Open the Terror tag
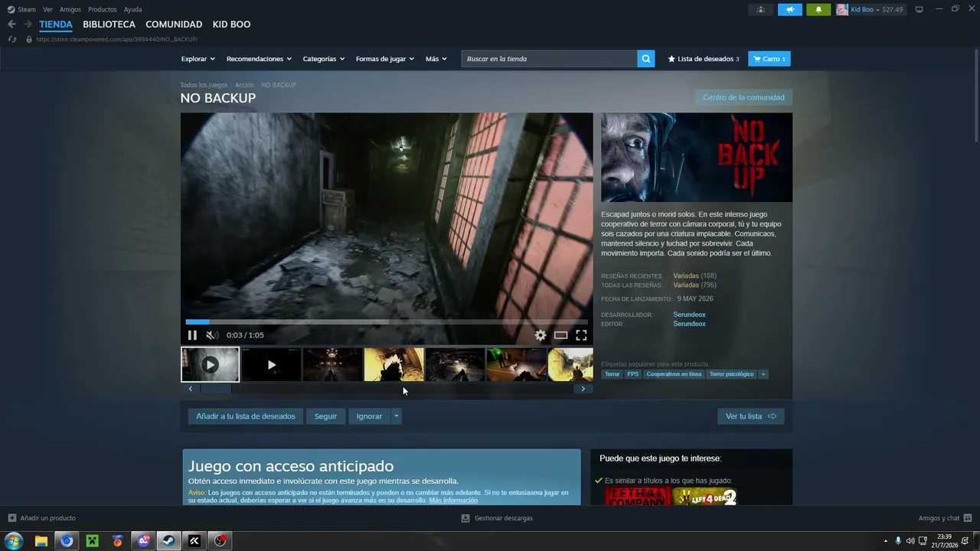The width and height of the screenshot is (980, 551). coord(612,374)
